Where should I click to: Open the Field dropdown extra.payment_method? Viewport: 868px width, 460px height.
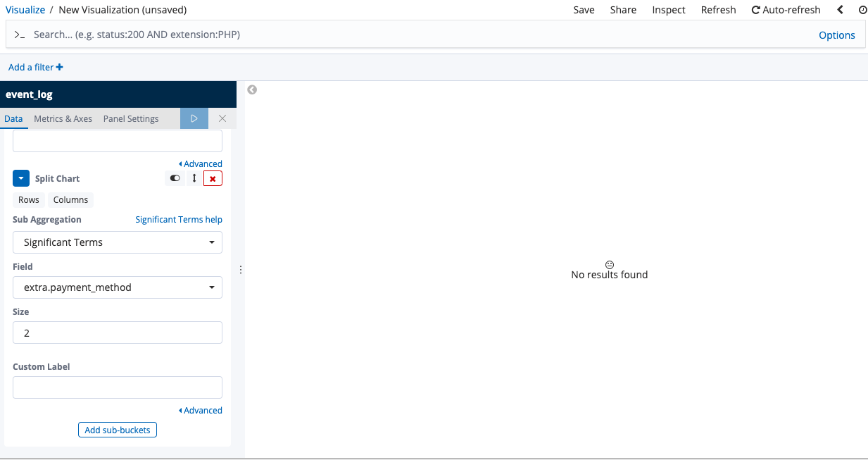click(118, 287)
